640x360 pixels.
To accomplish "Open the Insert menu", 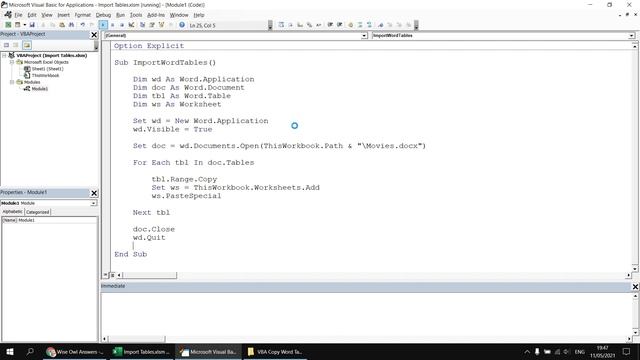I will [63, 15].
